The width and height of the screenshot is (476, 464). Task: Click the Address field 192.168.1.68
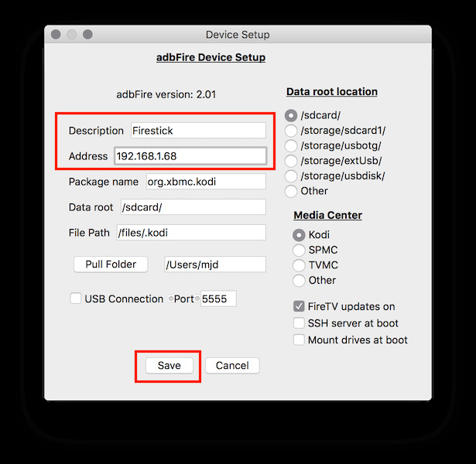point(190,156)
